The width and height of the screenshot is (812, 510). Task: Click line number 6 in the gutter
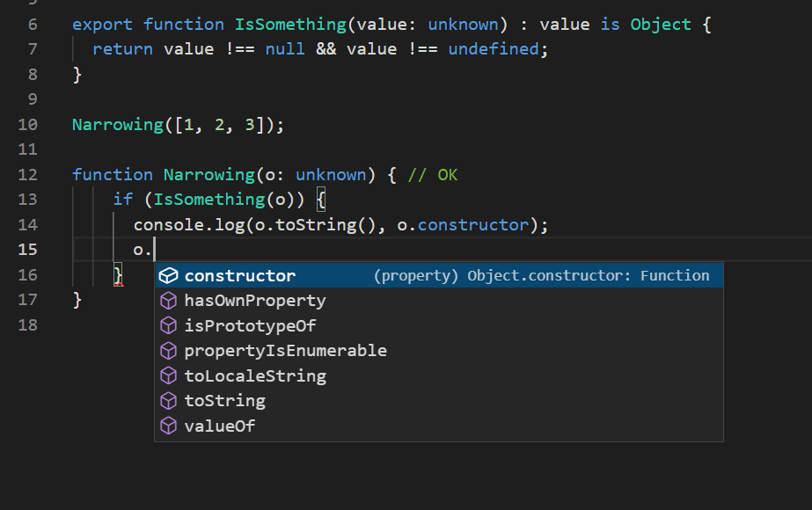pos(33,25)
